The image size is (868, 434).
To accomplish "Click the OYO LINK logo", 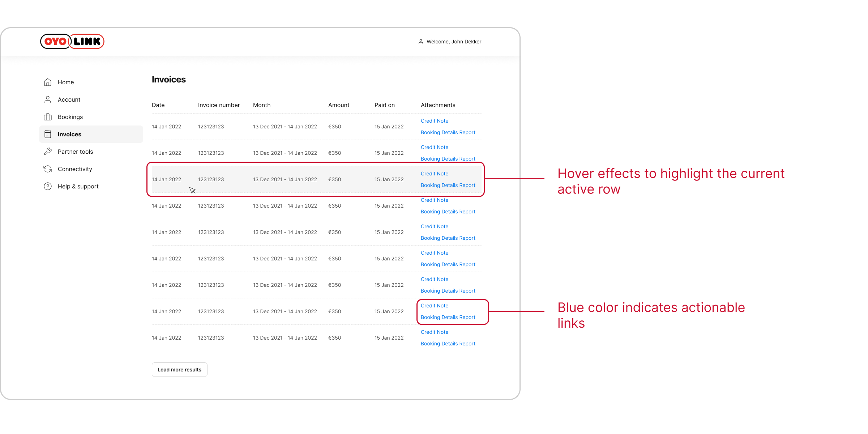I will coord(72,42).
